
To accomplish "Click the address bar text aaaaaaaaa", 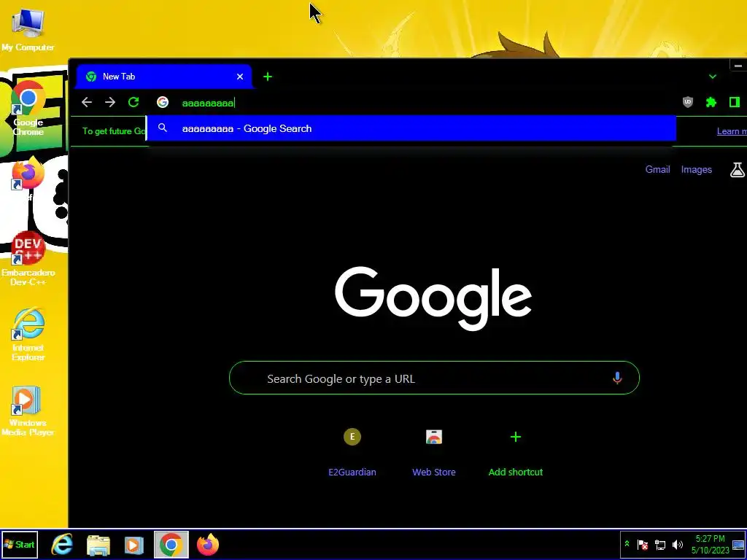I will point(208,103).
